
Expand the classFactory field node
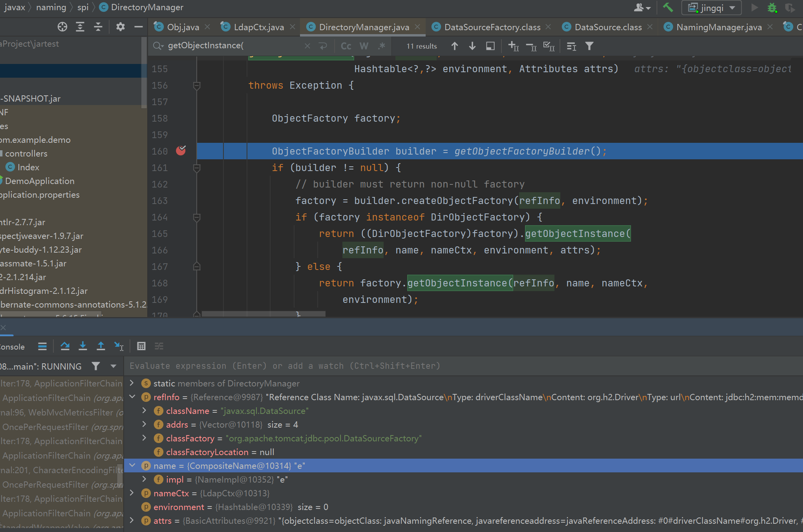click(144, 438)
